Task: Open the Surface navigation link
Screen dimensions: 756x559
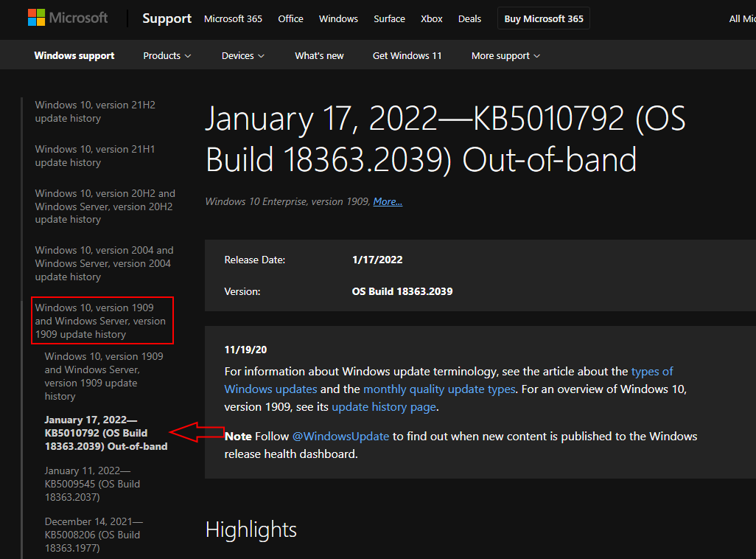Action: [389, 18]
